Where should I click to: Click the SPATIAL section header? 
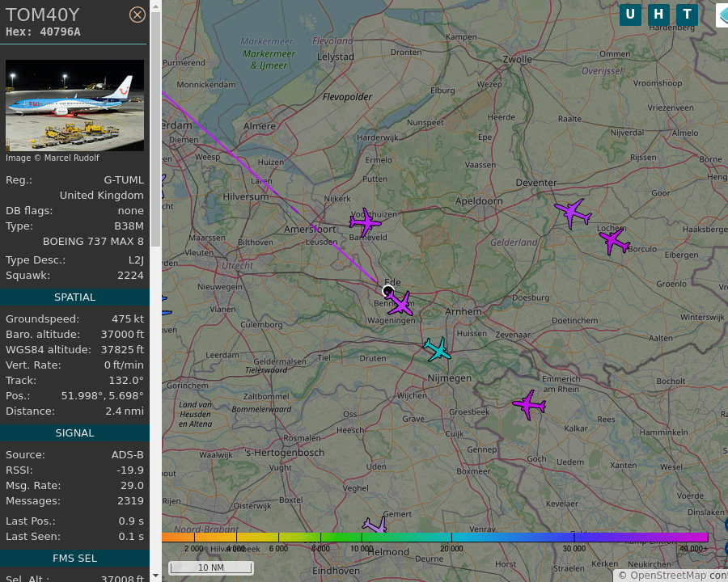pyautogui.click(x=74, y=297)
